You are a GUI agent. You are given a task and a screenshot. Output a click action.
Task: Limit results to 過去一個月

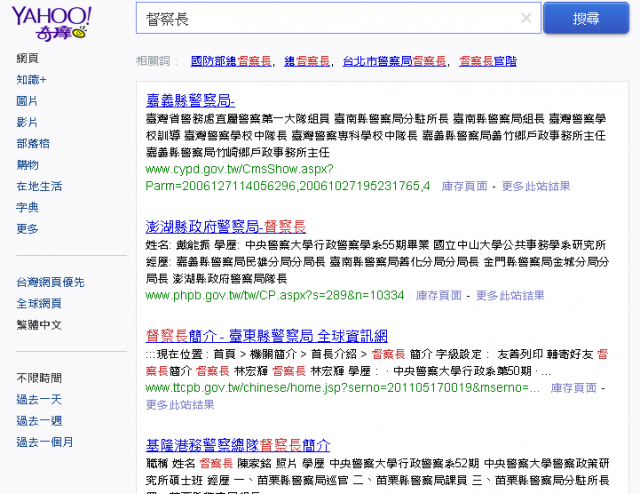point(44,442)
